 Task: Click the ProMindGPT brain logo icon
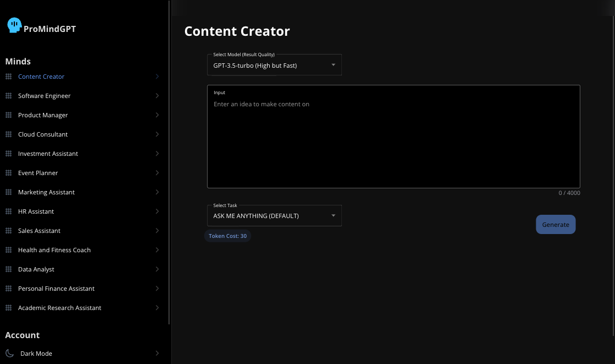click(14, 25)
